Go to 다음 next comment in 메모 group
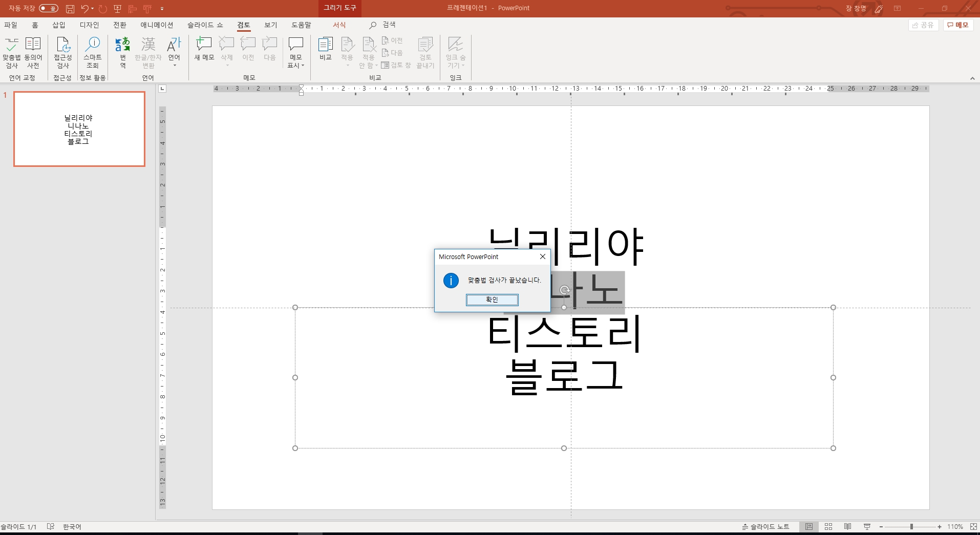This screenshot has height=535, width=980. coord(270,50)
